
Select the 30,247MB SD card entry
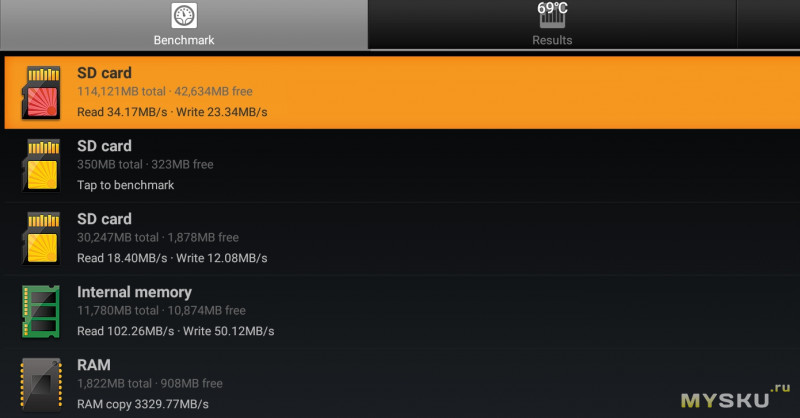pyautogui.click(x=402, y=238)
